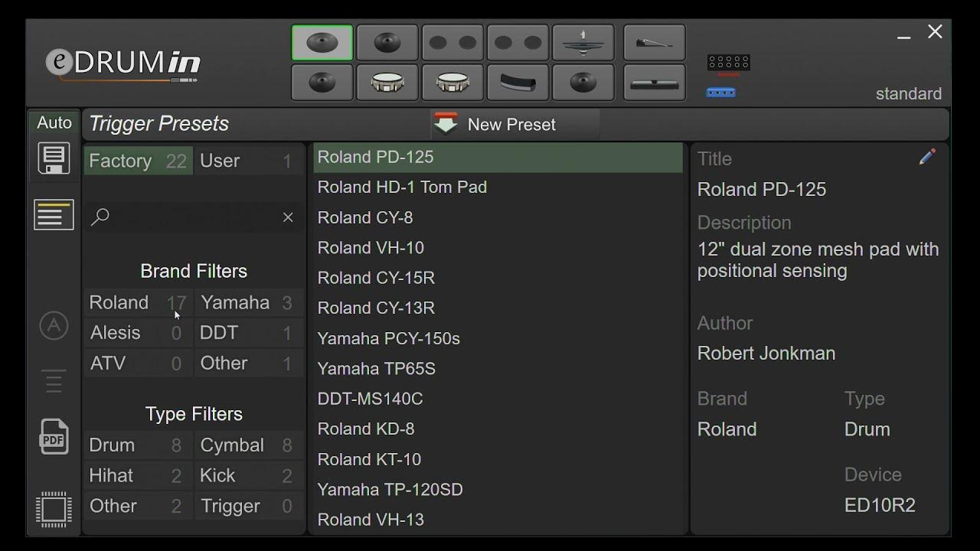Select the Roland KD-8 preset
The image size is (980, 551).
click(498, 429)
